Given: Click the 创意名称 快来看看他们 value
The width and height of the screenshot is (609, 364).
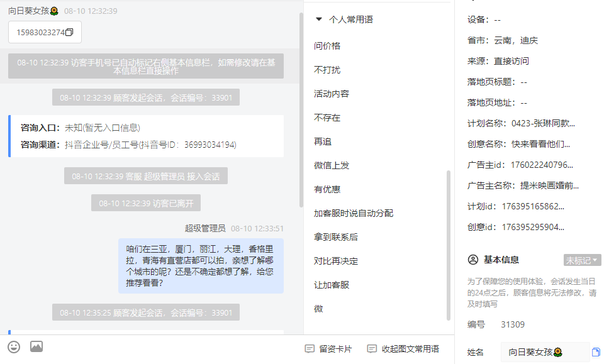Looking at the screenshot, I should tap(540, 144).
